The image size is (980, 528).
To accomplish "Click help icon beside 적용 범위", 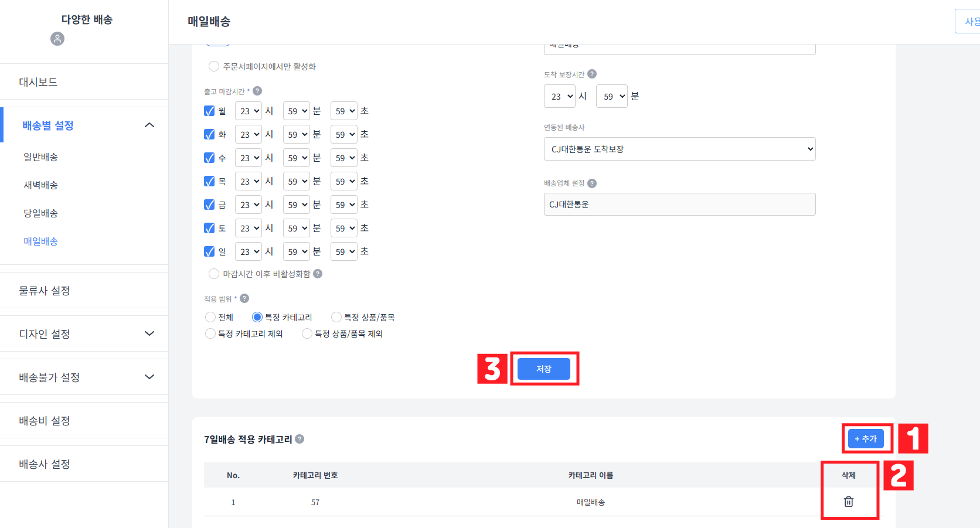I will pos(244,298).
